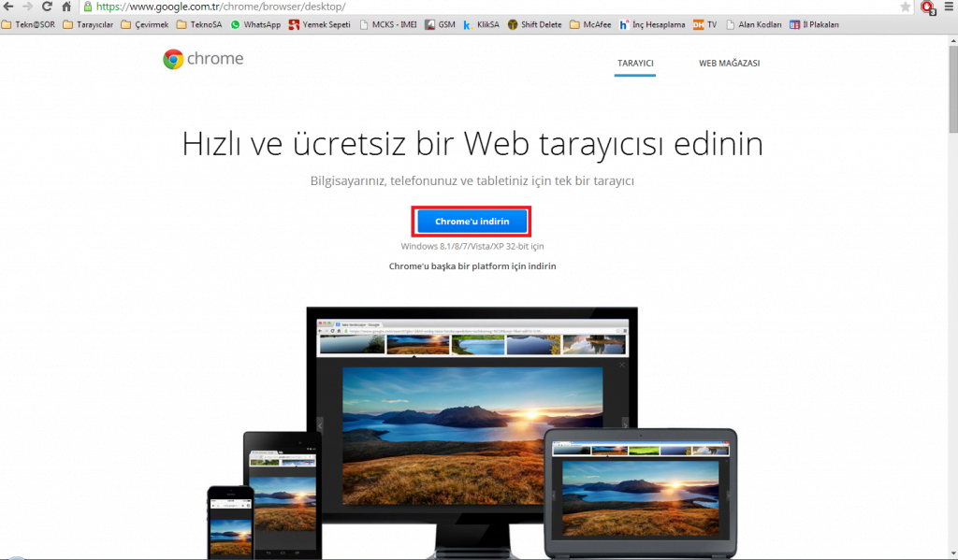Click the Chrome'u indirin button

coord(472,221)
